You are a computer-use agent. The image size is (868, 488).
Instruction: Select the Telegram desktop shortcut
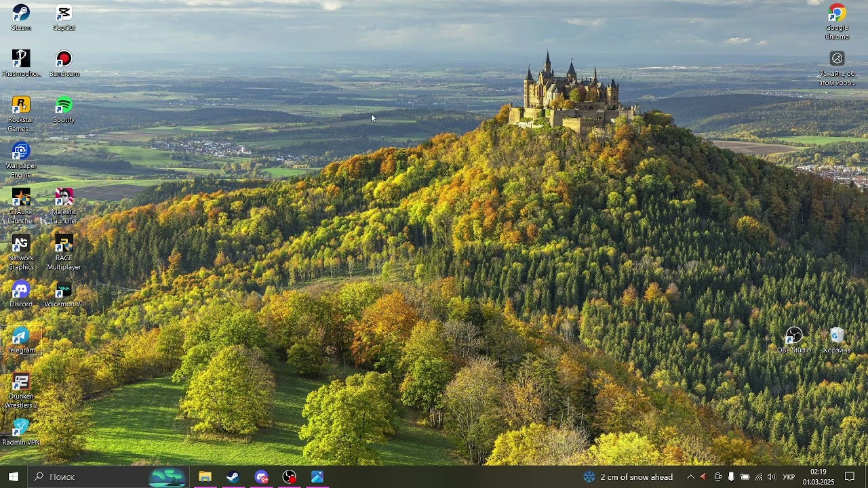pos(21,340)
